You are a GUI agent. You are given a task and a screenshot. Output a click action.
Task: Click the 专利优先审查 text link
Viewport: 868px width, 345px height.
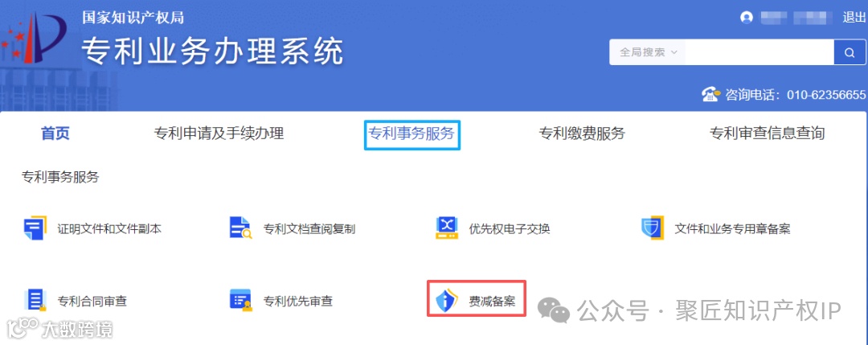click(298, 302)
